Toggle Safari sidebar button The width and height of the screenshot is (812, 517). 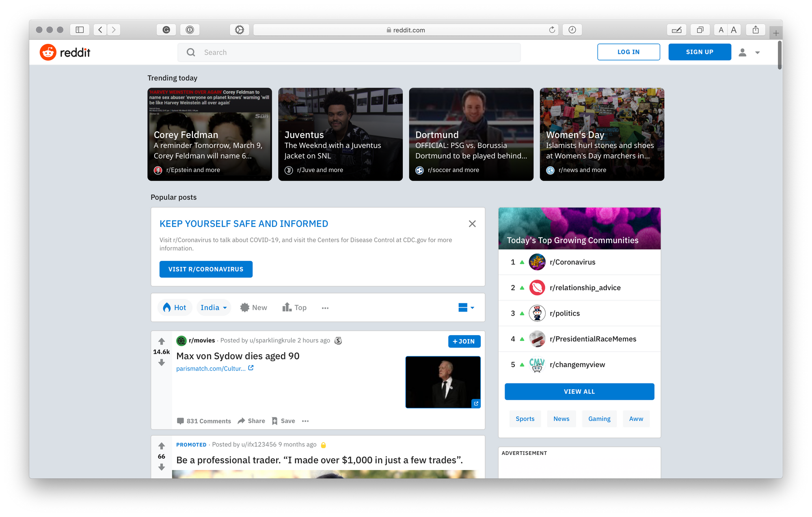pyautogui.click(x=80, y=30)
